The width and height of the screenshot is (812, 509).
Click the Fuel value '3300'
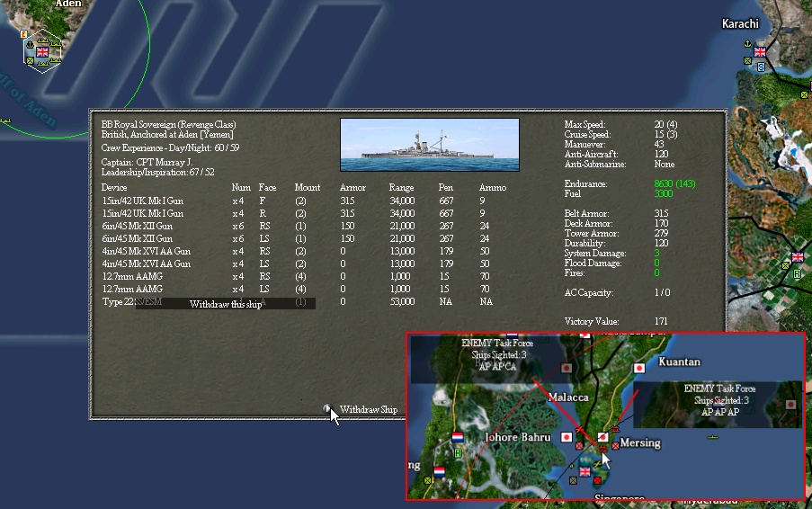[x=664, y=193]
